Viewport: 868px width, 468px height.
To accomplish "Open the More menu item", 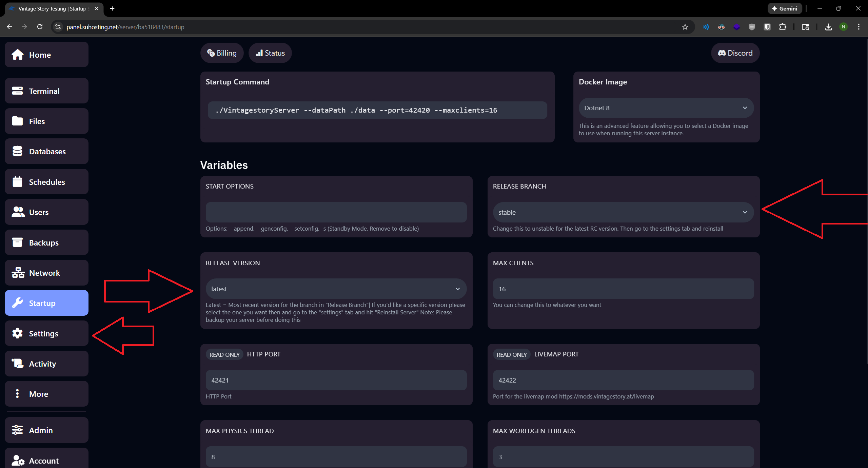I will [x=46, y=394].
